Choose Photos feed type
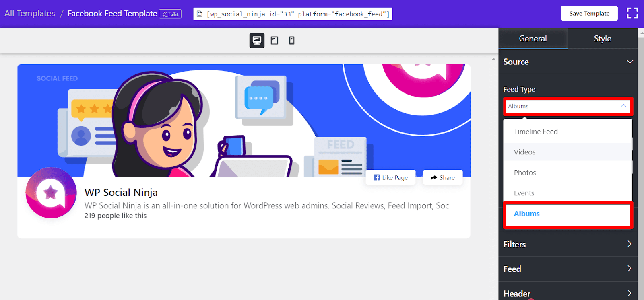 click(568, 173)
